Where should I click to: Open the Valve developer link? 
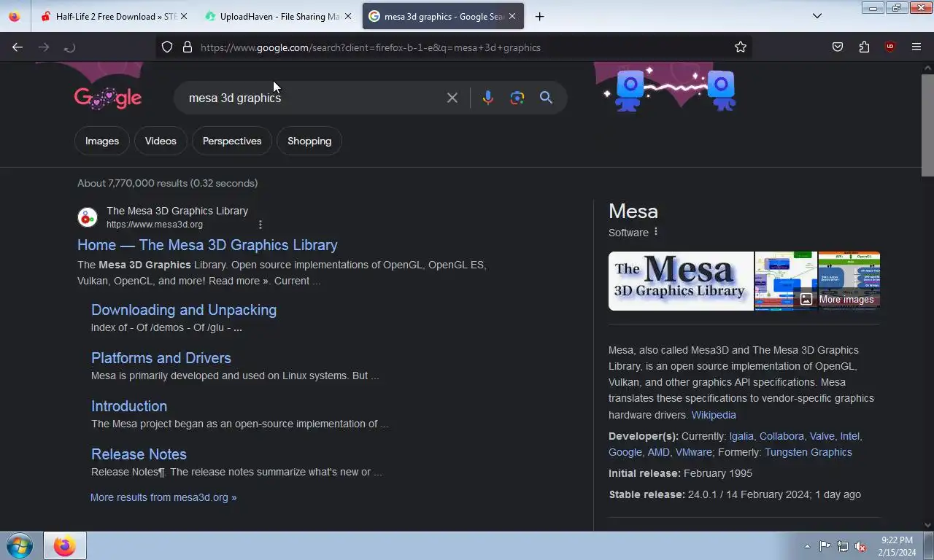click(822, 436)
